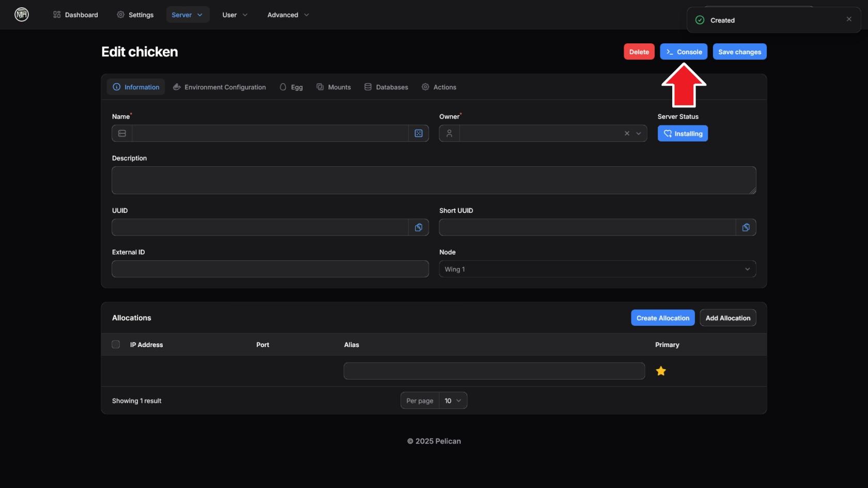Image resolution: width=868 pixels, height=488 pixels.
Task: Expand the Owner dropdown
Action: point(639,133)
